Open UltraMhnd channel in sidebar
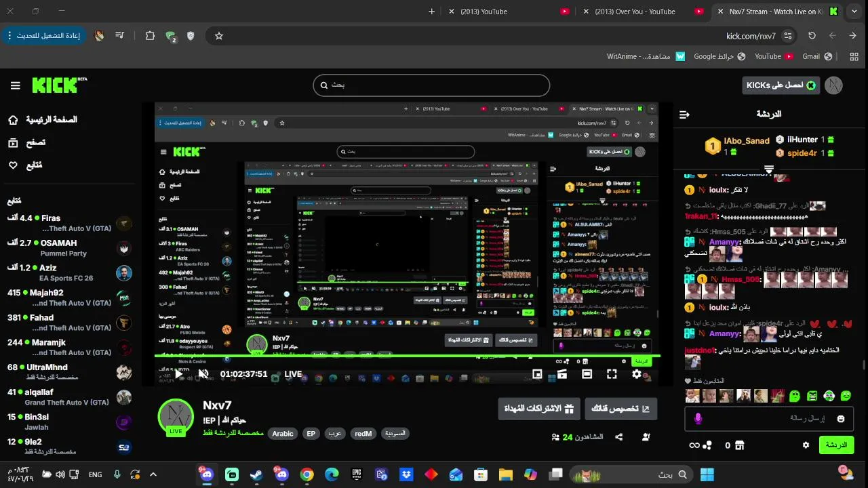Image resolution: width=868 pixels, height=488 pixels. 68,372
